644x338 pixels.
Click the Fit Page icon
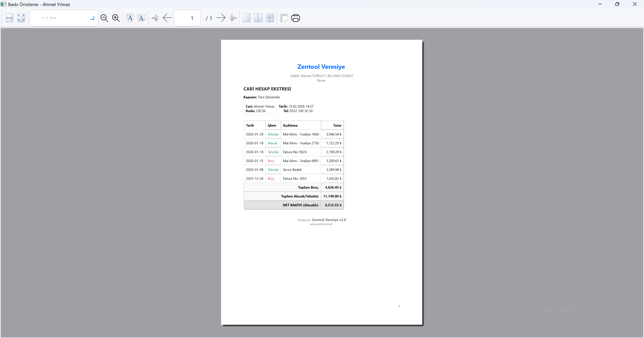click(21, 18)
